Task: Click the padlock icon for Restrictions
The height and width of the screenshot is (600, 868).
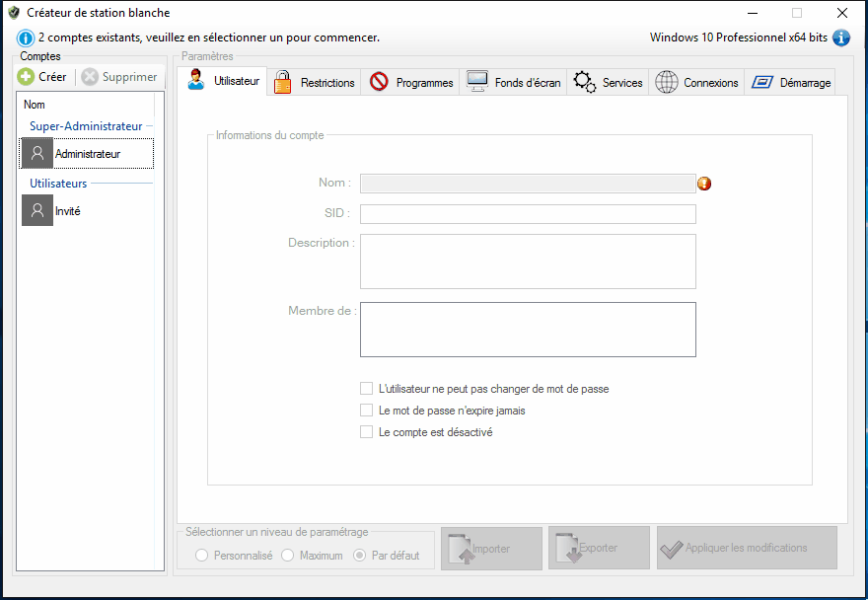Action: 283,82
